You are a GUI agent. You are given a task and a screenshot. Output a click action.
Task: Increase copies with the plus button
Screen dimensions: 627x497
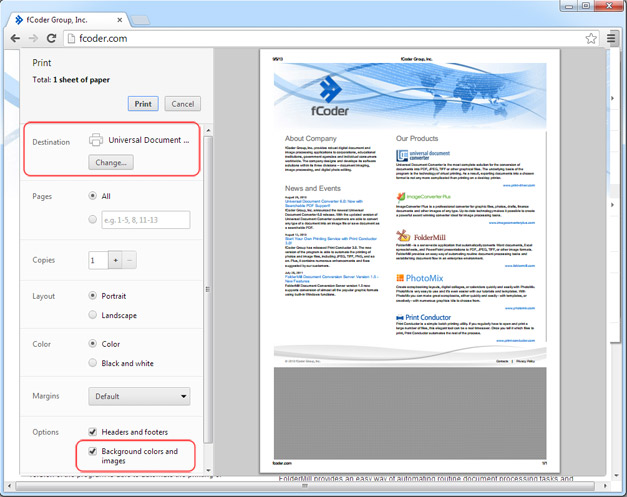116,260
